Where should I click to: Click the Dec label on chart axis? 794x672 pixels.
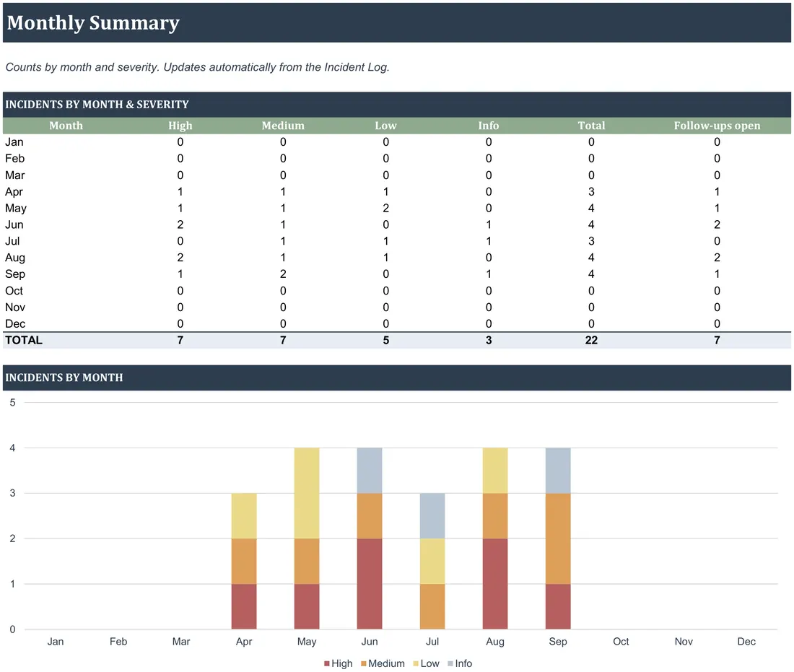pos(746,642)
